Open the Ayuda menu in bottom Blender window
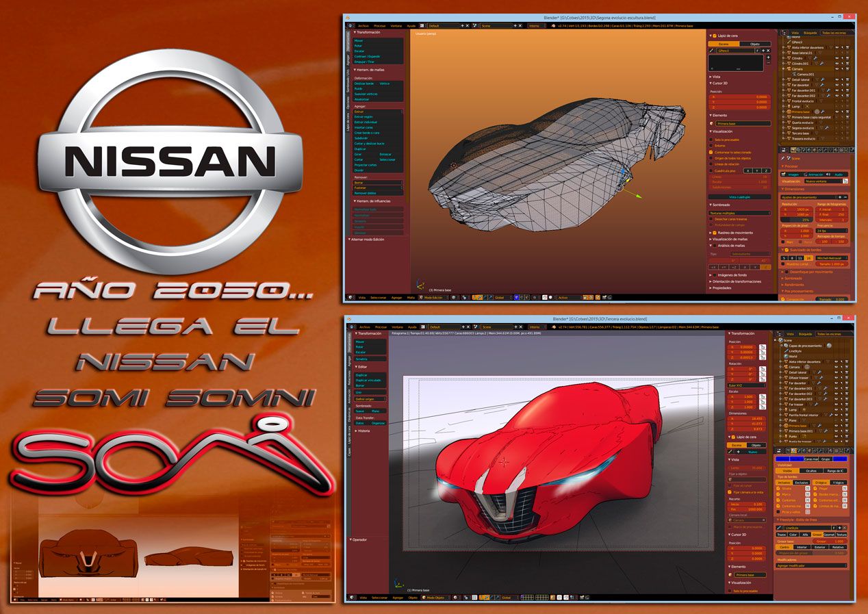The width and height of the screenshot is (868, 614). coord(412,327)
